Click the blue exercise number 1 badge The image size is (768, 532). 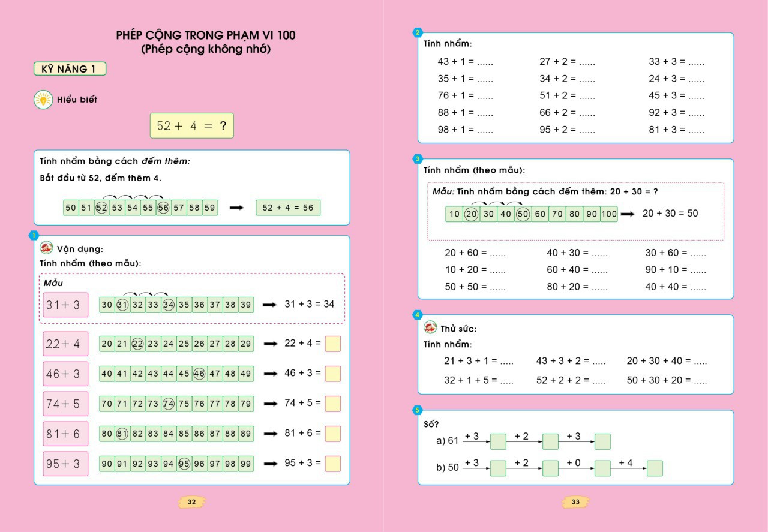tap(34, 235)
